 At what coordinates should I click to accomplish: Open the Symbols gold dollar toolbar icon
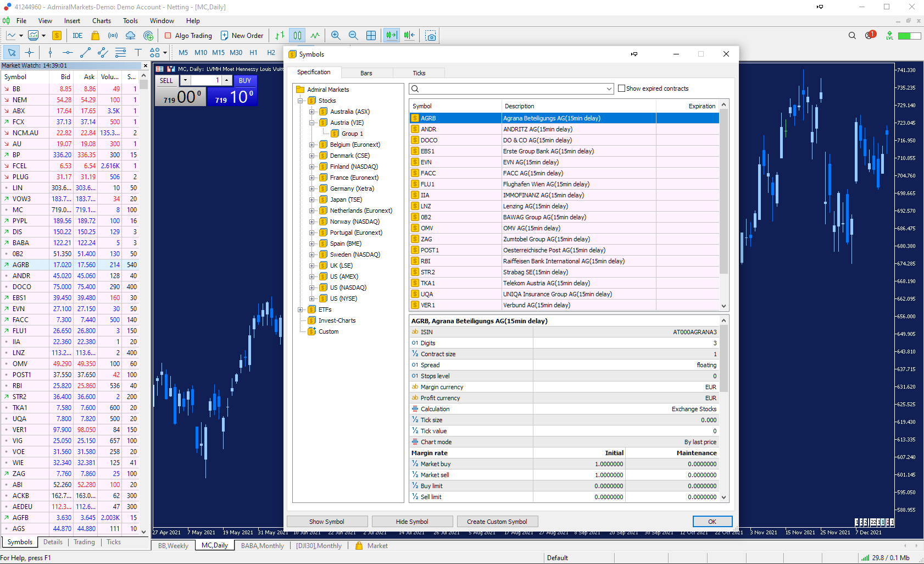click(x=57, y=36)
